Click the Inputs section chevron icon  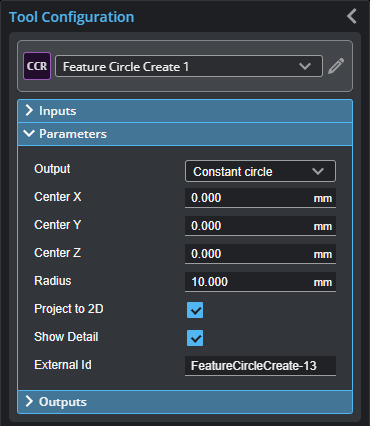point(29,110)
